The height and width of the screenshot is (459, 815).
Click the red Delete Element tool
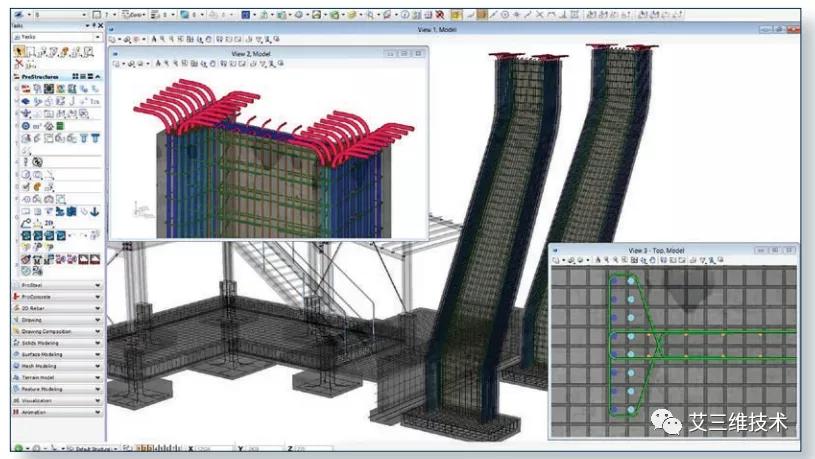pos(19,63)
